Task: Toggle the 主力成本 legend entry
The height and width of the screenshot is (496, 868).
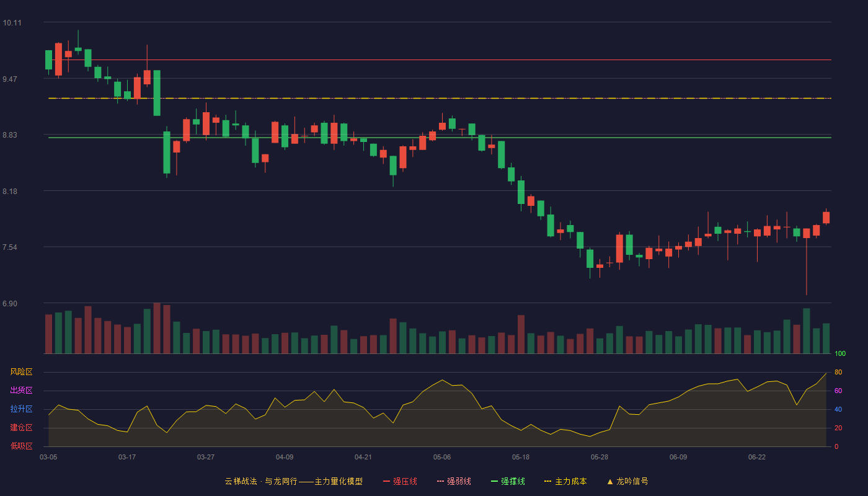Action: [565, 481]
